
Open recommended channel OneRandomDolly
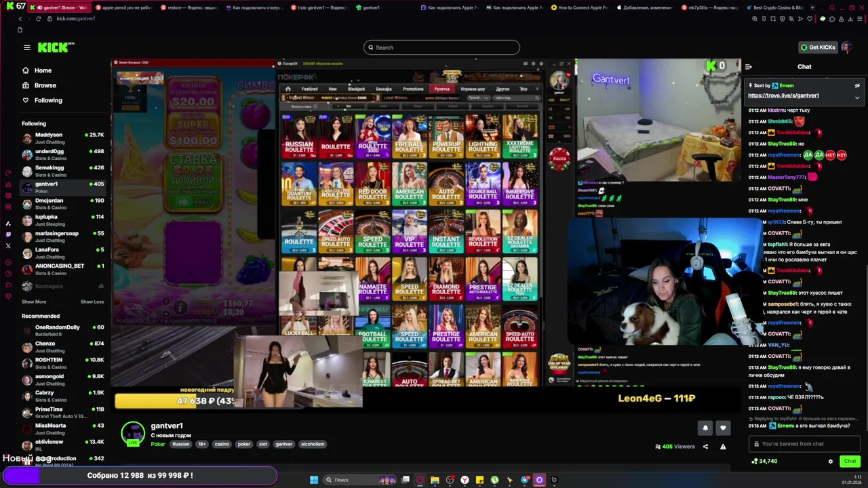(x=62, y=331)
